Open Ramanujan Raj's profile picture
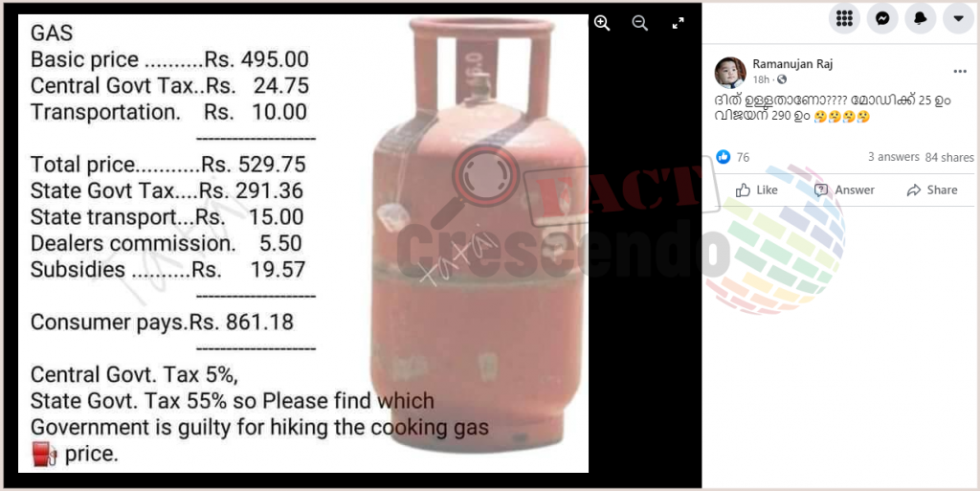 click(730, 72)
